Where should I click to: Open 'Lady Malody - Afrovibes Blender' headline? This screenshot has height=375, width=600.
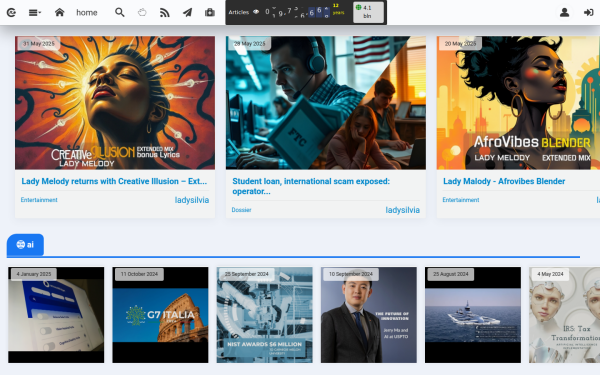pos(504,181)
